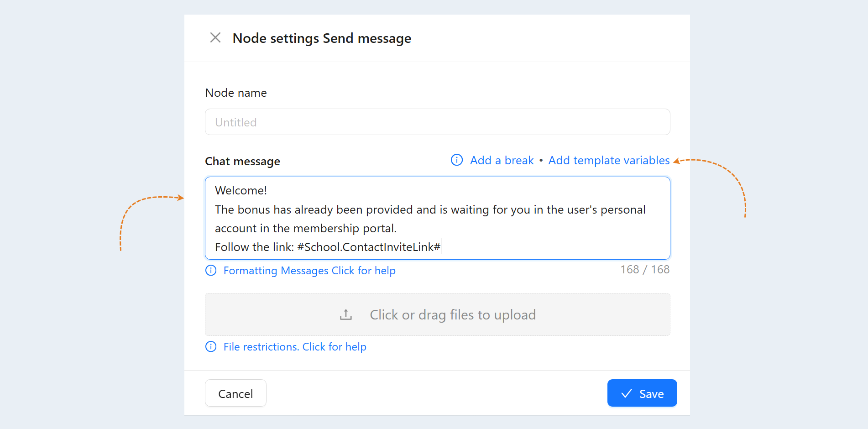Open Add template variables
Image resolution: width=868 pixels, height=429 pixels.
(x=609, y=160)
